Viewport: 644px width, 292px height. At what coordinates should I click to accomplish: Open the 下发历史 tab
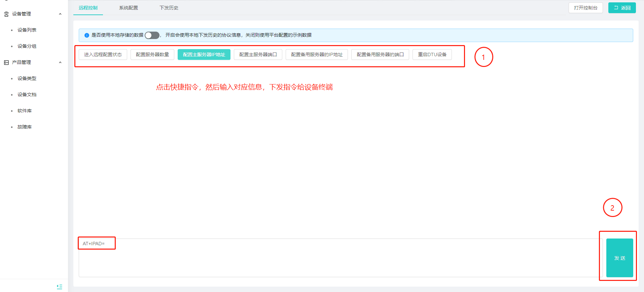point(169,8)
